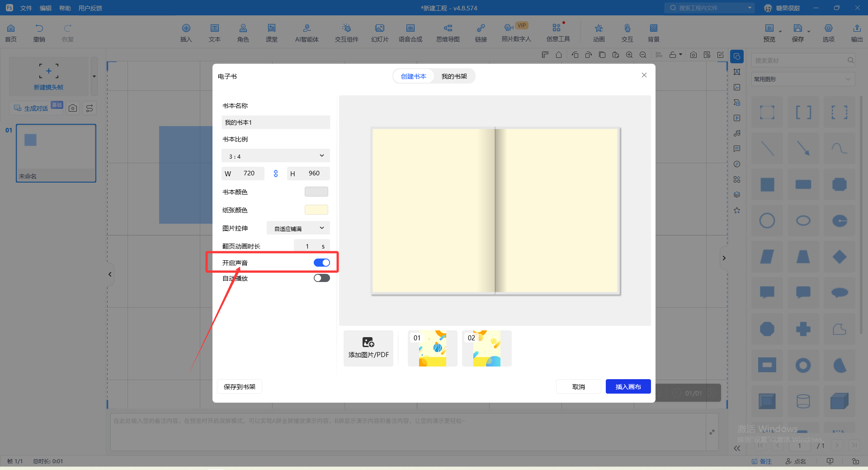Enable the 自动播放 toggle
This screenshot has width=868, height=470.
tap(321, 278)
